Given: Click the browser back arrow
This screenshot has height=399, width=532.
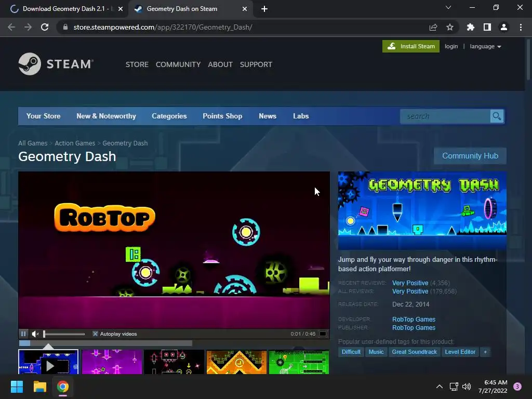Looking at the screenshot, I should click(x=11, y=27).
